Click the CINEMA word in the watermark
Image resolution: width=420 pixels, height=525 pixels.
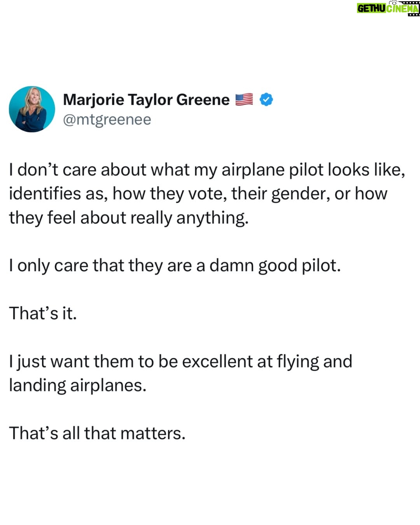(x=402, y=8)
